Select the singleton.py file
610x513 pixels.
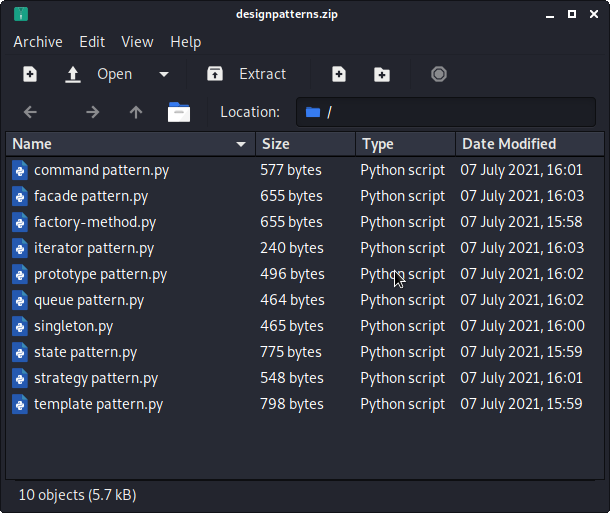click(73, 326)
